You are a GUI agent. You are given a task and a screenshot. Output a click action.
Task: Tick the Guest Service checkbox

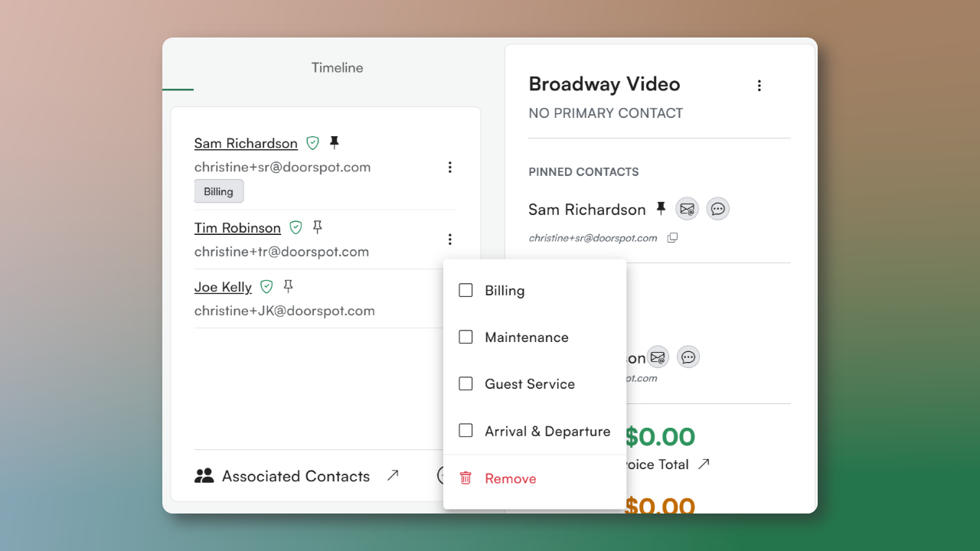click(x=465, y=384)
